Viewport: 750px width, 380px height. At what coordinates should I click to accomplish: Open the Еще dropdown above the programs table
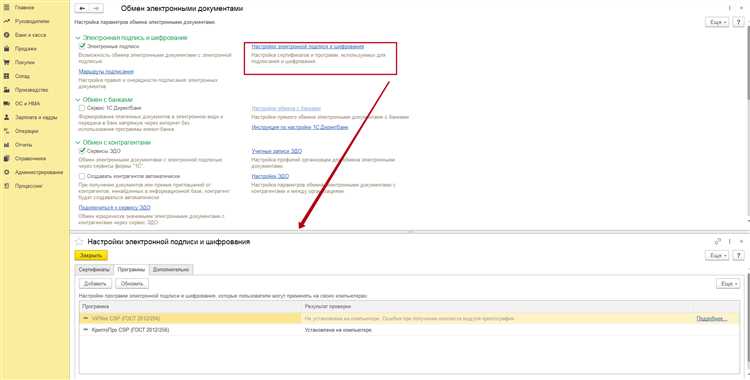(728, 284)
